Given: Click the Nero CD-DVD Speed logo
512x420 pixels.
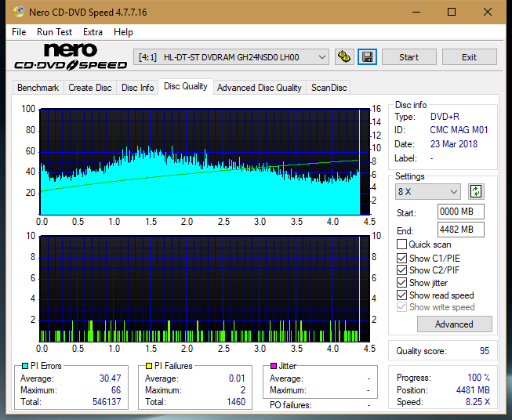Looking at the screenshot, I should pyautogui.click(x=71, y=56).
